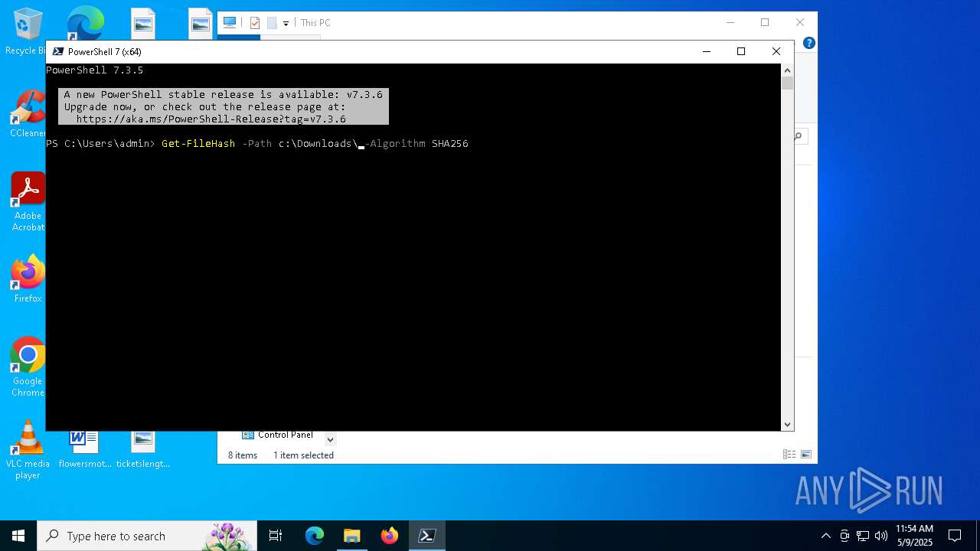
Task: Open Task View on the taskbar
Action: (x=276, y=536)
